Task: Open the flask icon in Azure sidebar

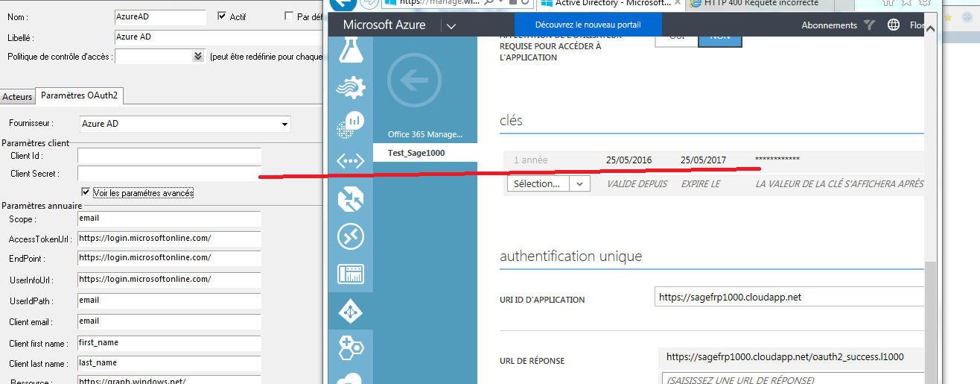Action: tap(351, 51)
